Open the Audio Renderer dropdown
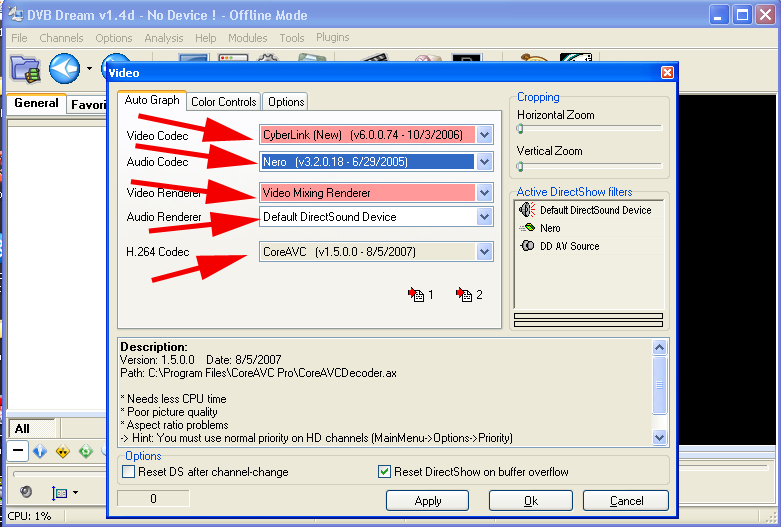 click(x=485, y=217)
